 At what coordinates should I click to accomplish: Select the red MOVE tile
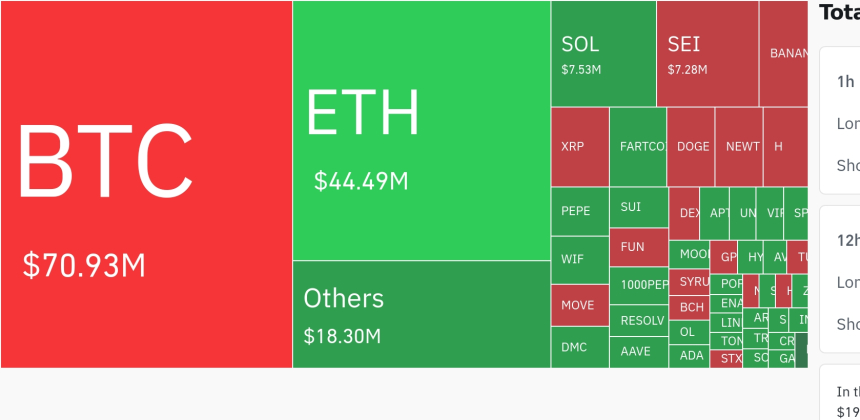click(579, 305)
